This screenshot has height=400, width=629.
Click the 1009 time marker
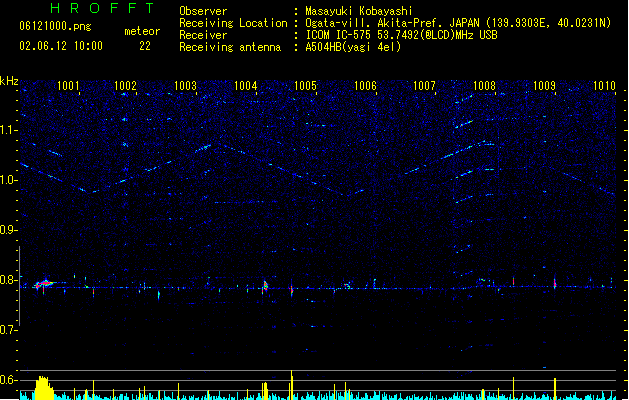[544, 86]
